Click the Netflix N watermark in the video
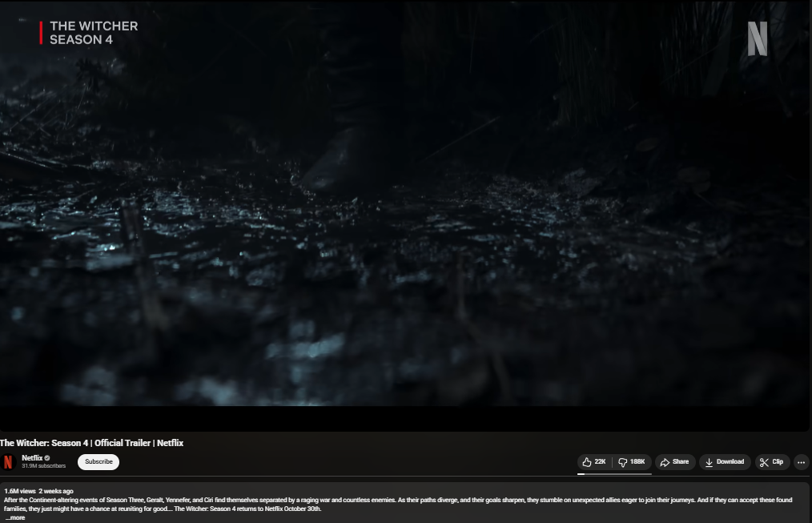This screenshot has width=812, height=523. [x=757, y=38]
